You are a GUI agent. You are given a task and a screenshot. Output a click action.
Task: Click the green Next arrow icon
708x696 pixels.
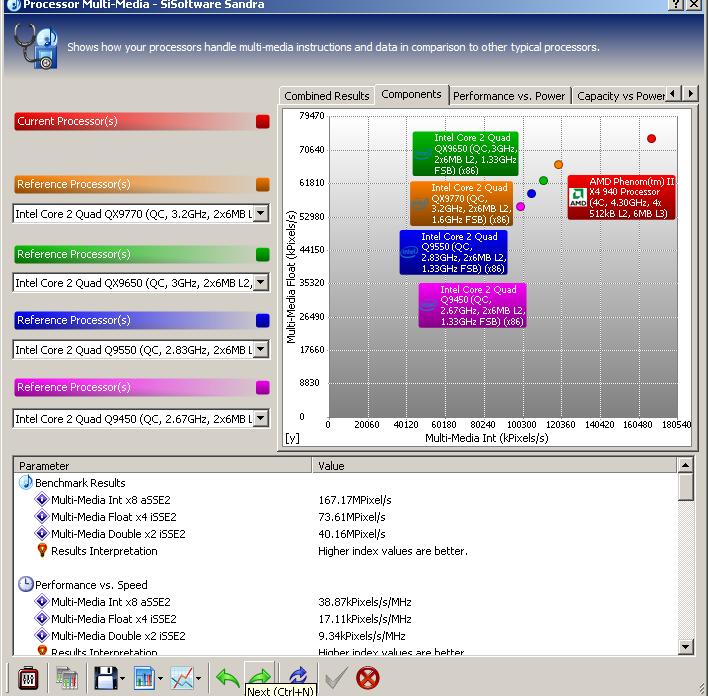coord(259,675)
